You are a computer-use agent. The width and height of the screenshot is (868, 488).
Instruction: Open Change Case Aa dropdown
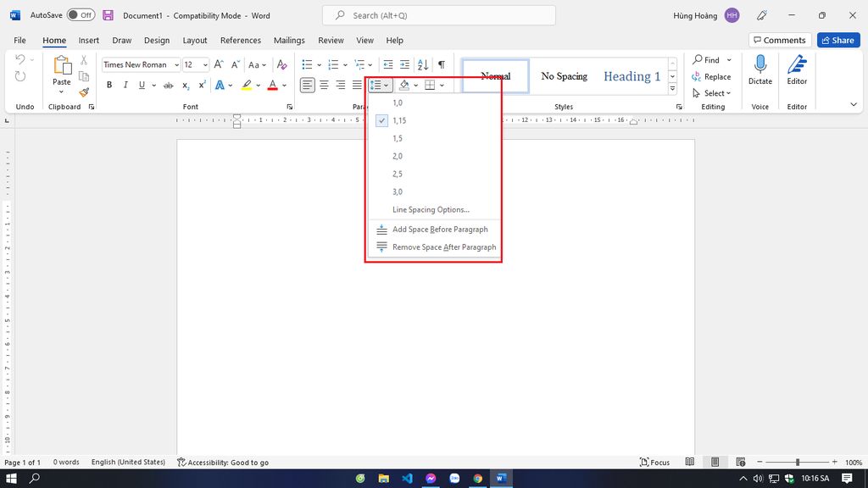(x=257, y=64)
